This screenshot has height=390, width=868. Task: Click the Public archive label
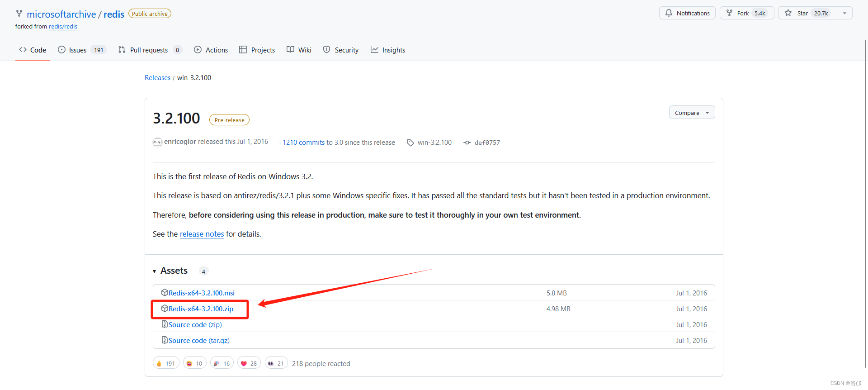coord(150,14)
